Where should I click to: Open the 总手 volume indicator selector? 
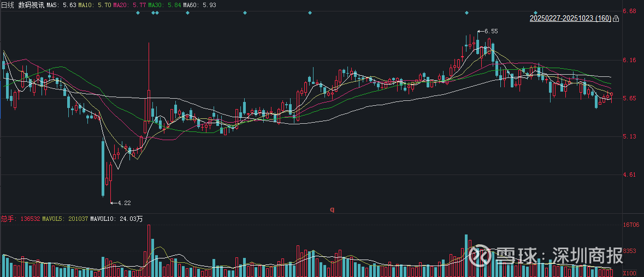click(x=8, y=219)
